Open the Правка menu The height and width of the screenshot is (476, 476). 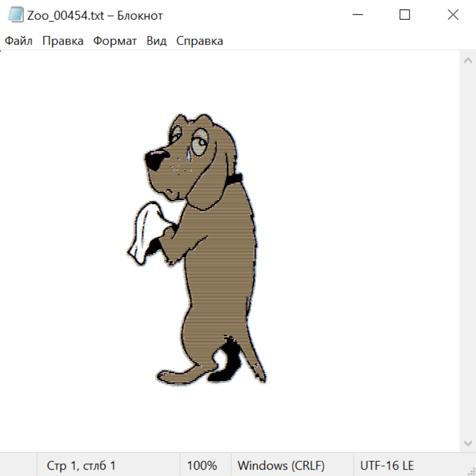click(x=62, y=41)
